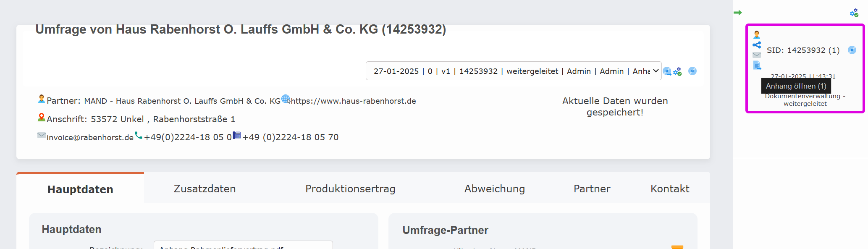Open the attachment document icon in SID card
The width and height of the screenshot is (868, 249).
(757, 66)
